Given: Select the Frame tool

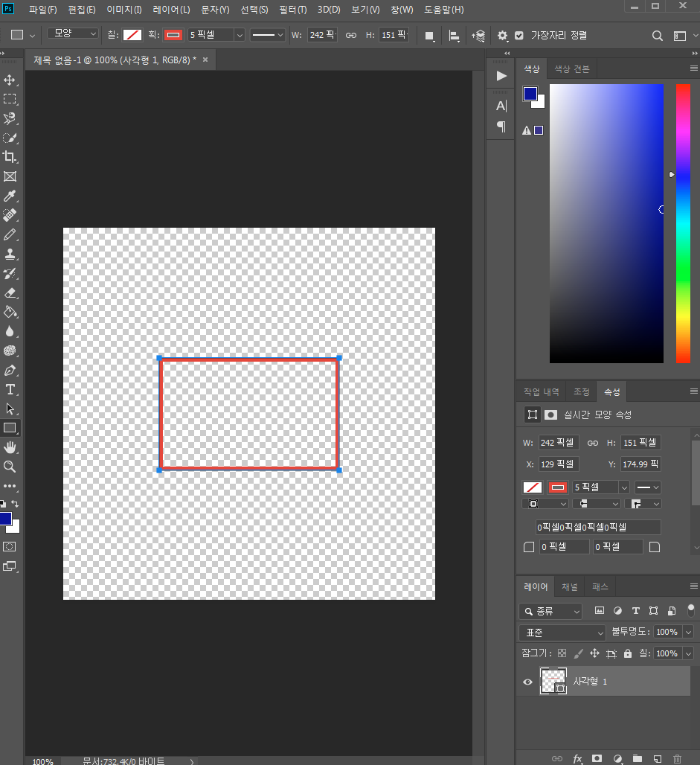Looking at the screenshot, I should click(10, 176).
